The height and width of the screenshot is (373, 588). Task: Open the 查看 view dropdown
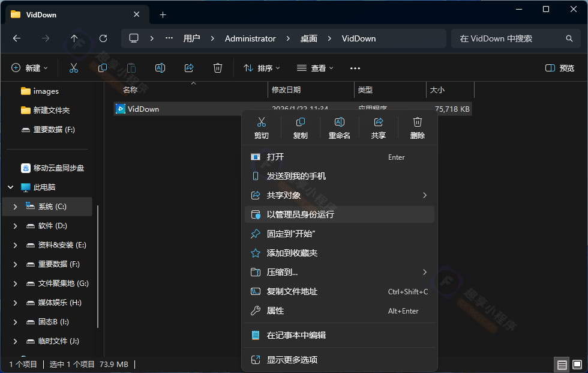tap(315, 68)
